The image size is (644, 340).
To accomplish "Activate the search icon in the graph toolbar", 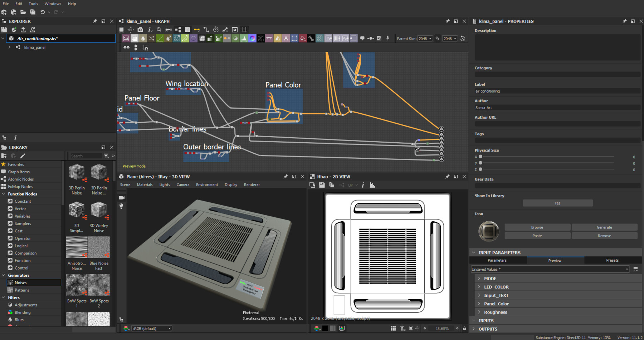I will tap(159, 30).
